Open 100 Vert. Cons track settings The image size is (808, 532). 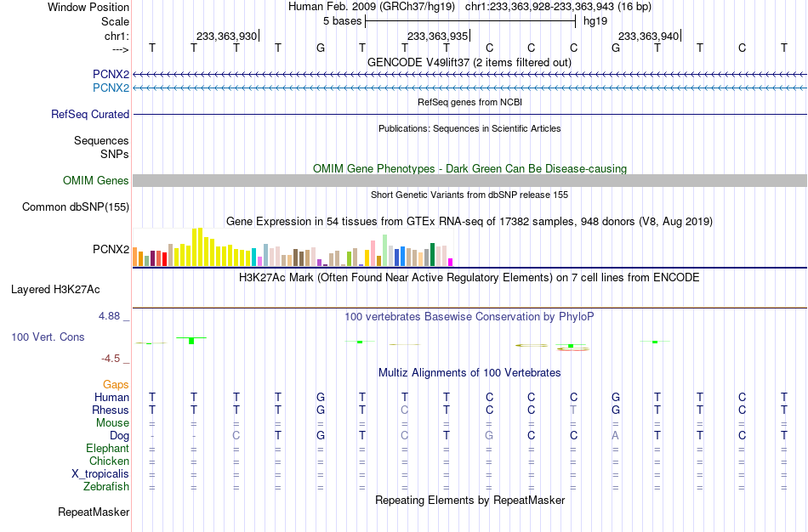point(48,337)
